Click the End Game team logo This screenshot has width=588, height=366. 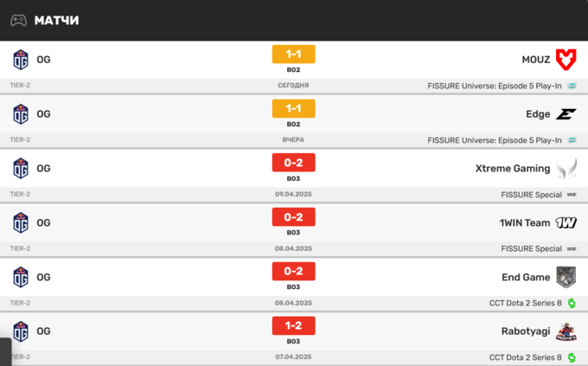566,277
